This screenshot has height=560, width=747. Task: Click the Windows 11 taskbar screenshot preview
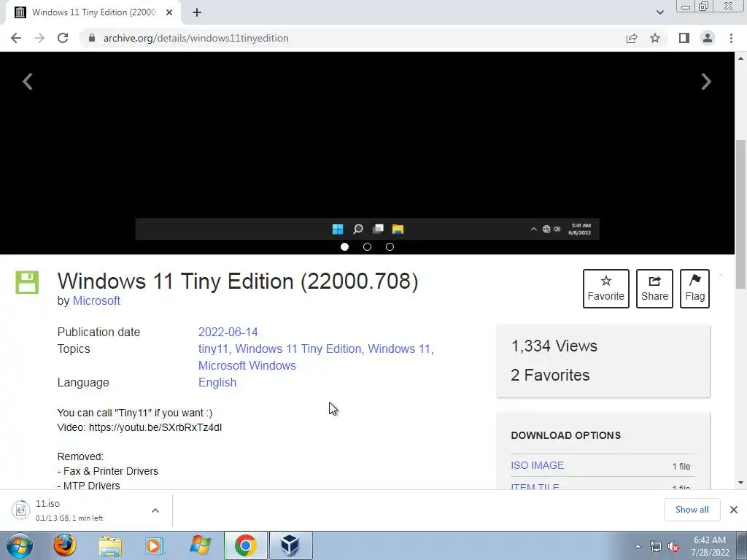pos(368,229)
